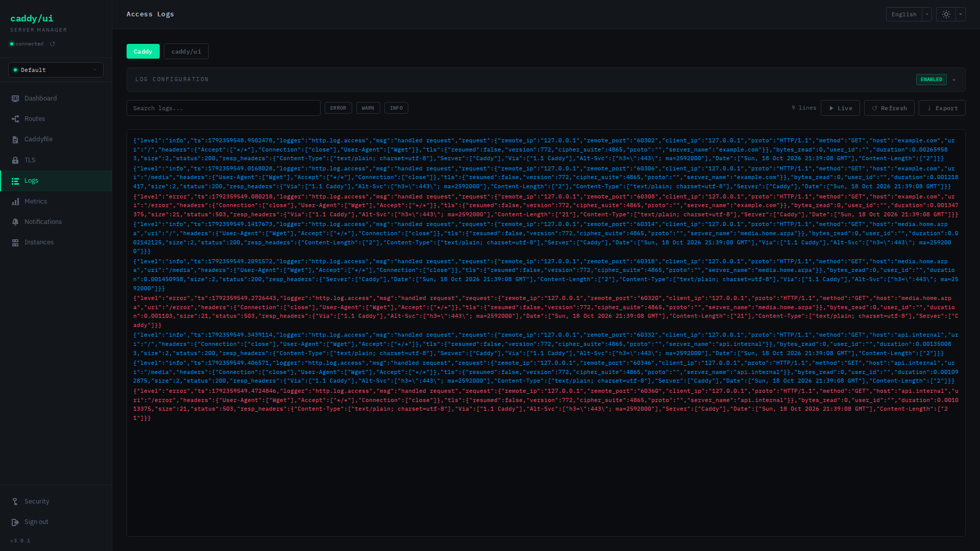Click the Caddyfile document icon
The image size is (980, 551).
15,139
